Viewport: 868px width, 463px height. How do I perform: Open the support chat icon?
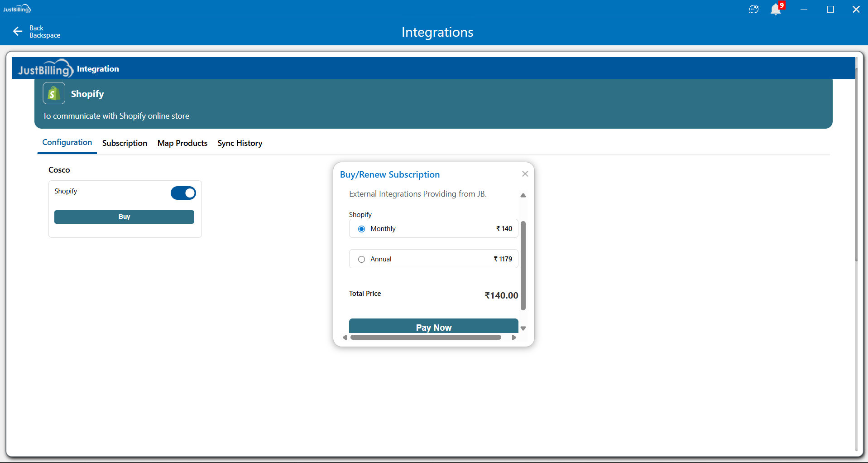coord(753,10)
